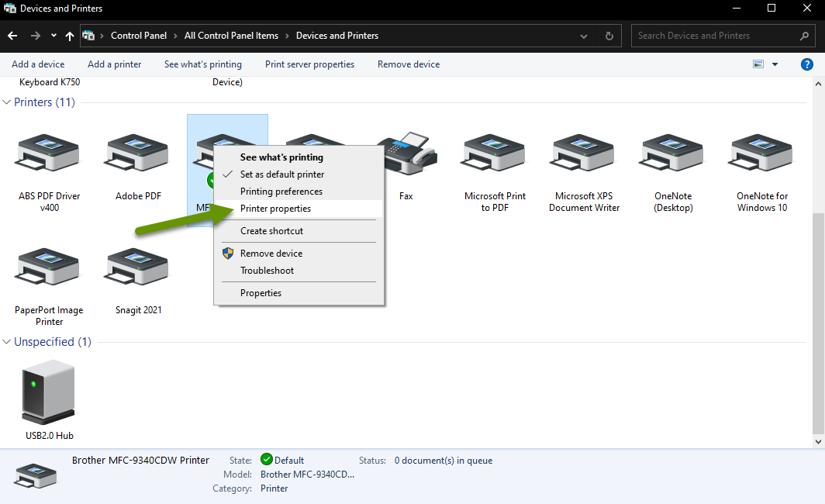Select the USB2.0 Hub device

(48, 392)
